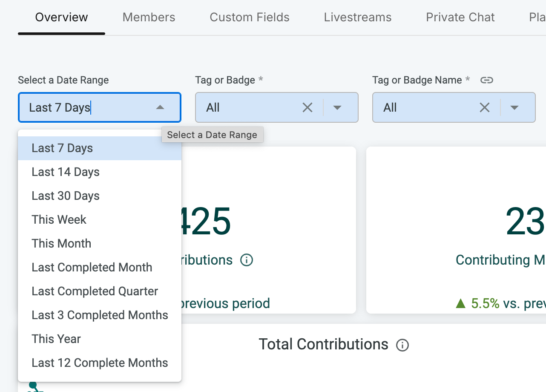The width and height of the screenshot is (546, 392).
Task: Pick This Year date range
Action: 56,339
